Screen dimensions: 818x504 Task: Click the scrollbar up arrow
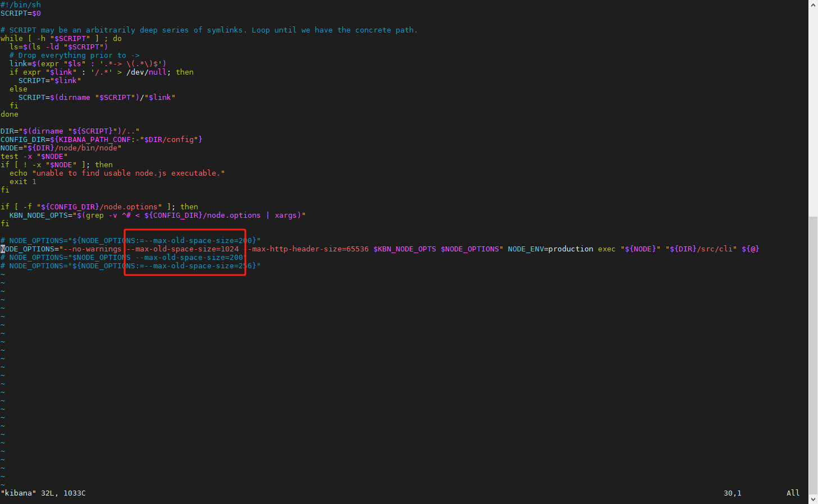813,4
